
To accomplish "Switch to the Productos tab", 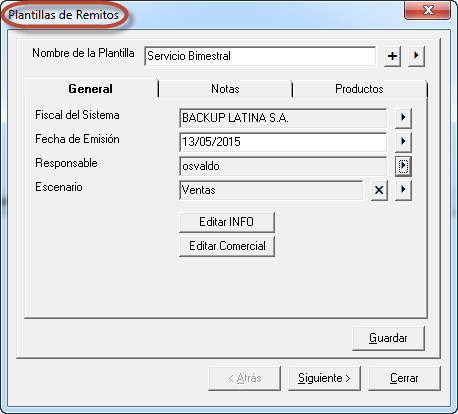I will tap(359, 89).
